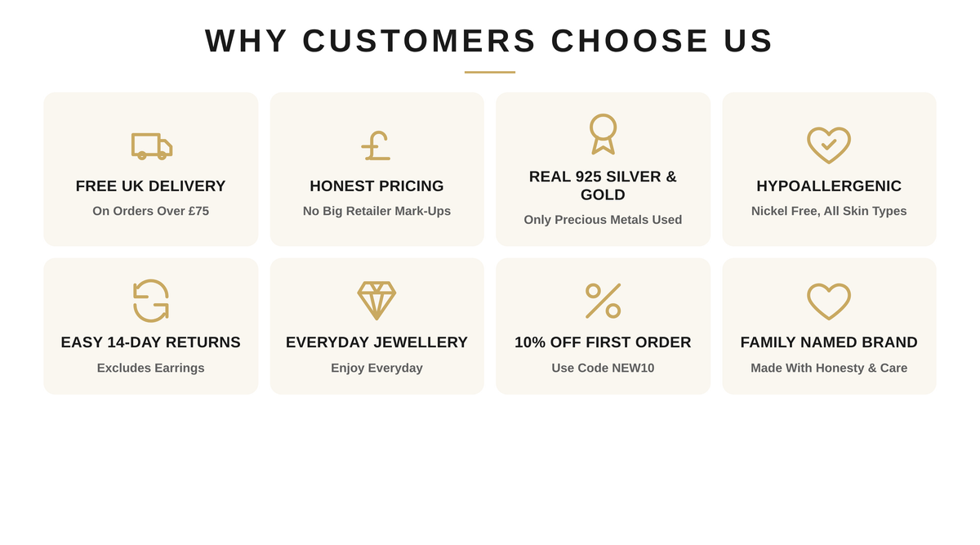Click the heart with checkmark icon
This screenshot has width=980, height=545.
(x=829, y=145)
